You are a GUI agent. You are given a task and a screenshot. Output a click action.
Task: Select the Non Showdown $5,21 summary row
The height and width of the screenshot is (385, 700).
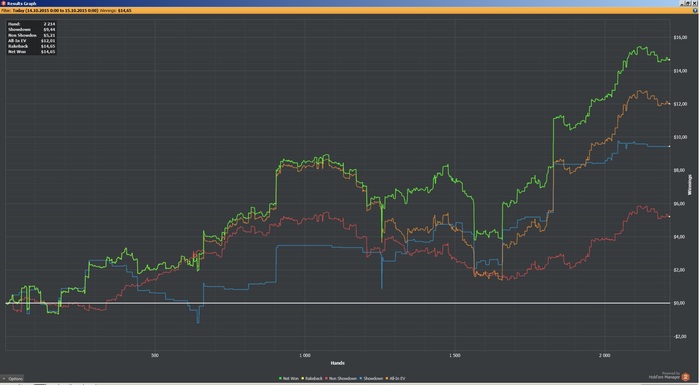click(31, 35)
